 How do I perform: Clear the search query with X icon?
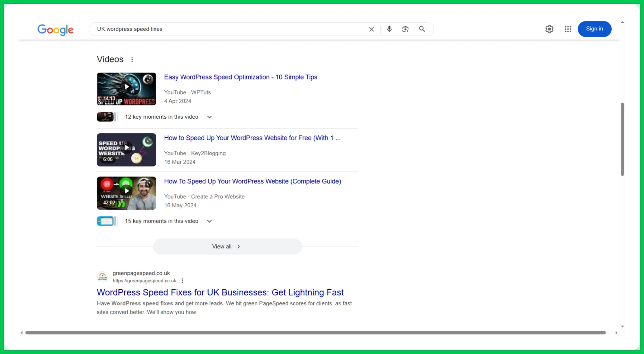[371, 29]
